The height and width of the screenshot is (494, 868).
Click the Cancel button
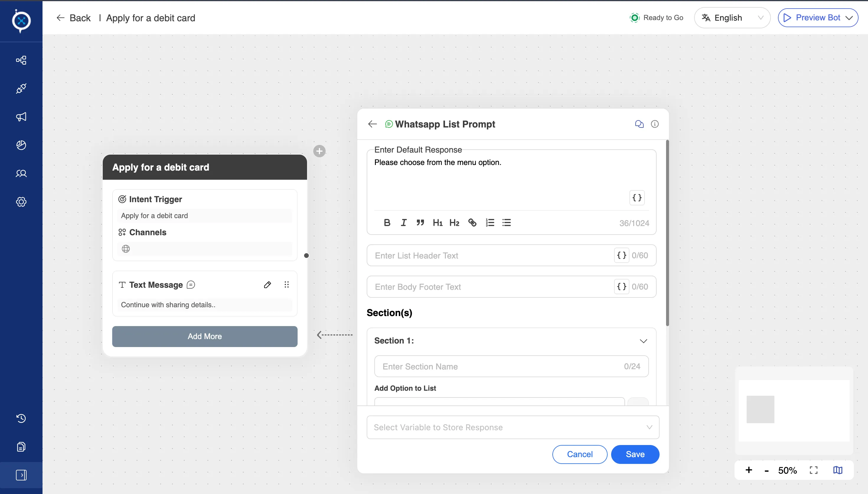pos(580,454)
